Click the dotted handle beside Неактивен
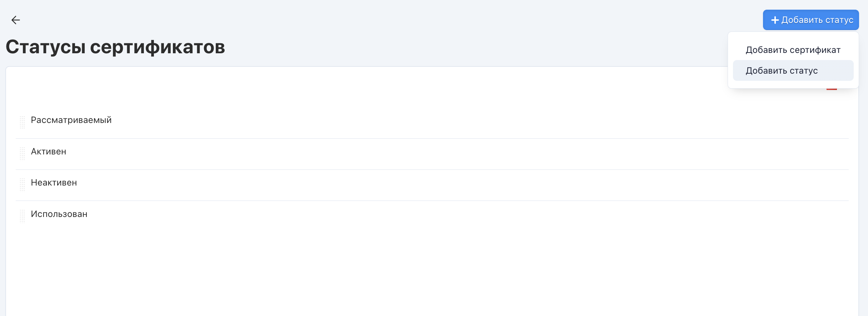 [x=22, y=184]
